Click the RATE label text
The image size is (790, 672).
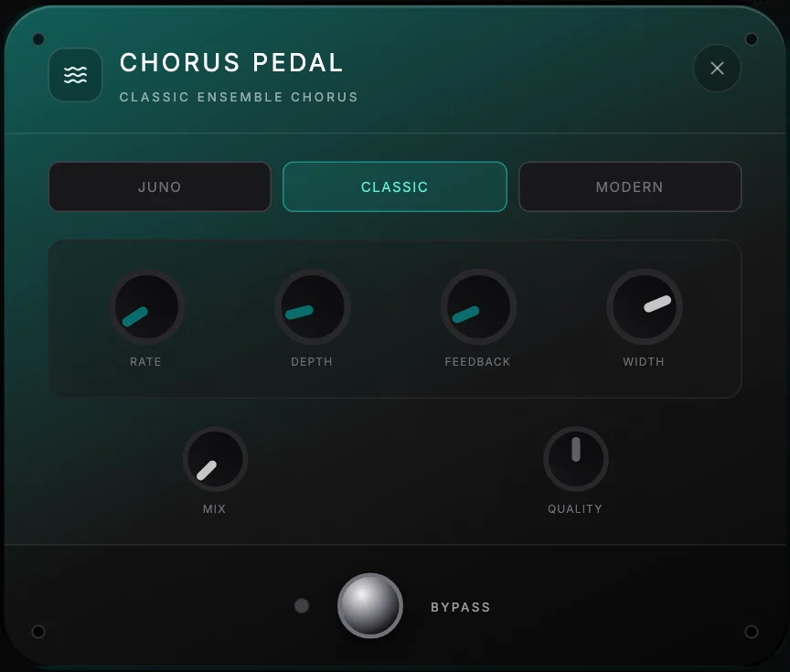[145, 362]
